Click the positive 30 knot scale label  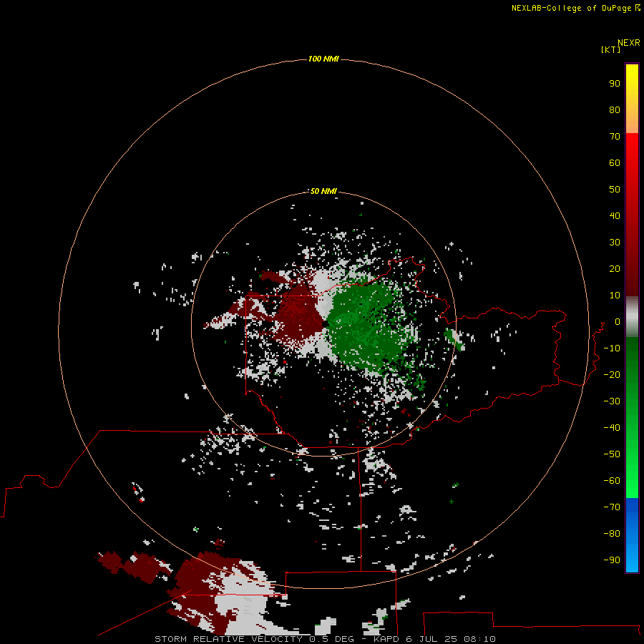click(x=615, y=243)
